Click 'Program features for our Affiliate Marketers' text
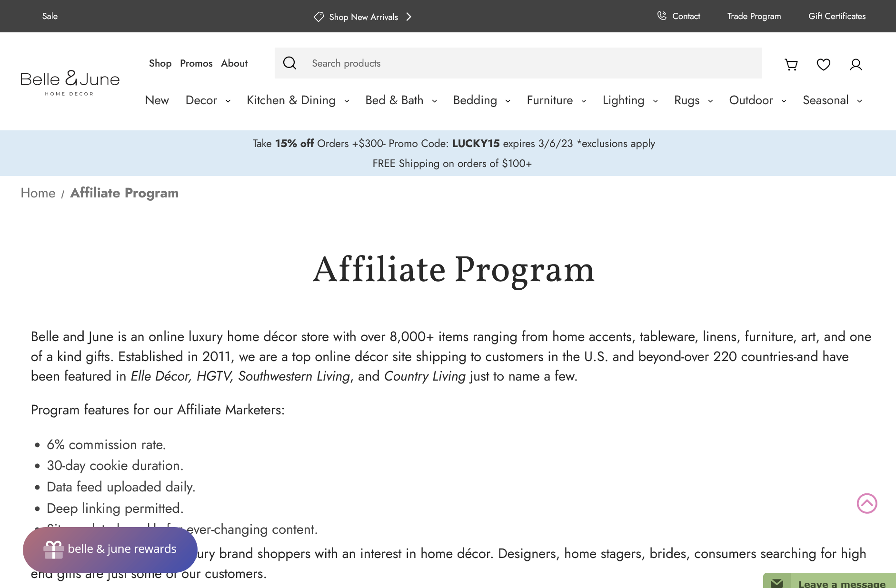The height and width of the screenshot is (588, 896). coord(158,410)
